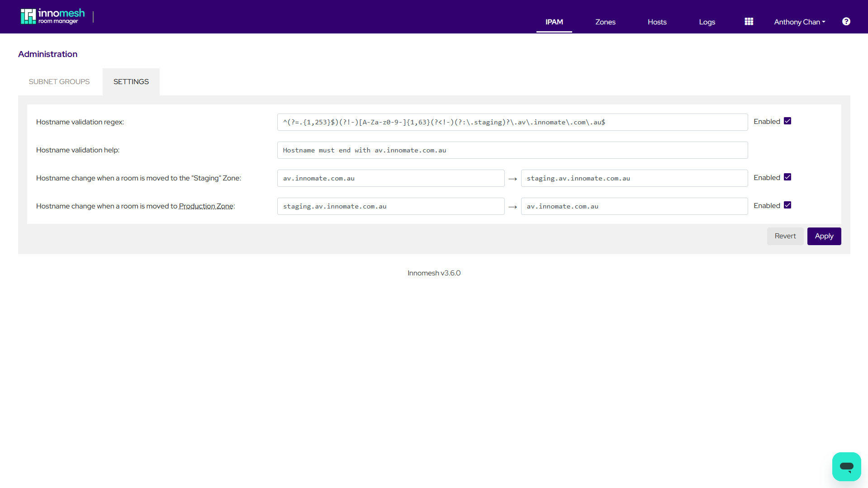Go to the Zones page
Image resolution: width=868 pixels, height=488 pixels.
605,22
